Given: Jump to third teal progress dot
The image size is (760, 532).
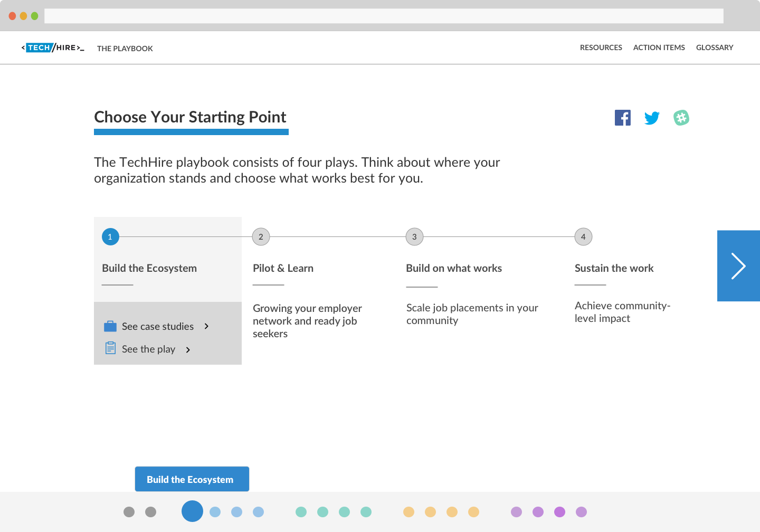Looking at the screenshot, I should point(345,512).
